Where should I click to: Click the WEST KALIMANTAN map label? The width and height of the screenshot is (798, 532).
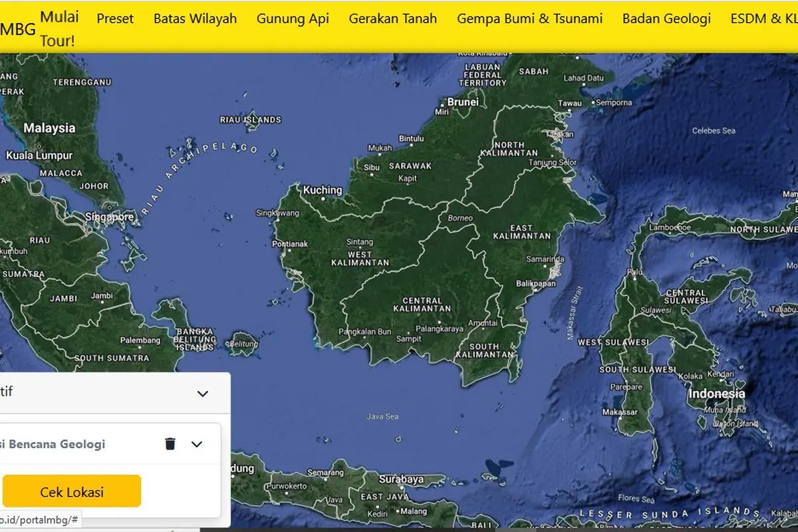(360, 259)
